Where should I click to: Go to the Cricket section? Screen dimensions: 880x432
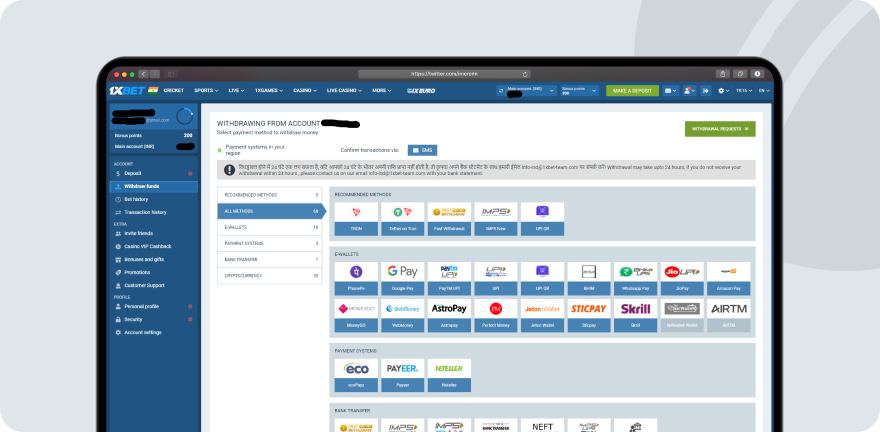pos(173,90)
